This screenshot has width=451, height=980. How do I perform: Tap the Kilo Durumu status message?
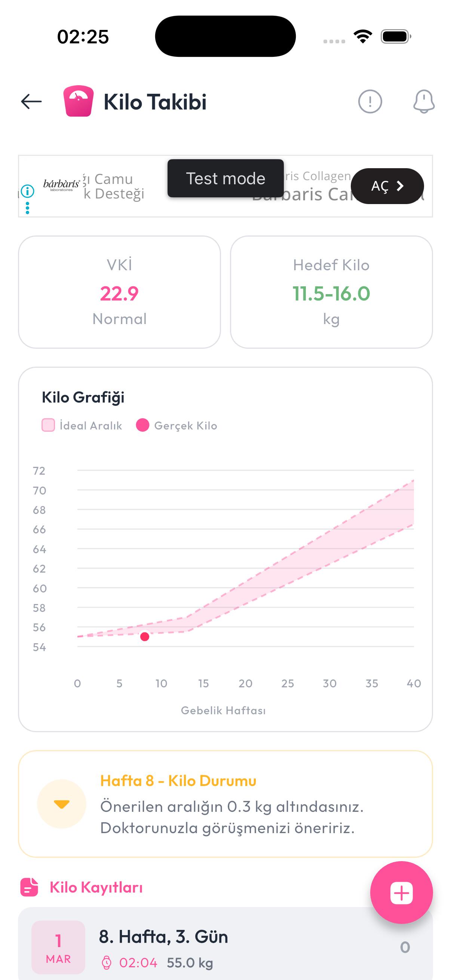click(x=231, y=817)
